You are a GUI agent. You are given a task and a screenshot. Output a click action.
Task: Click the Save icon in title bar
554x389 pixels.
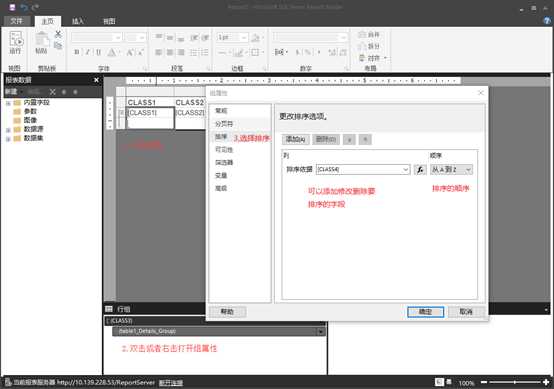click(x=12, y=7)
